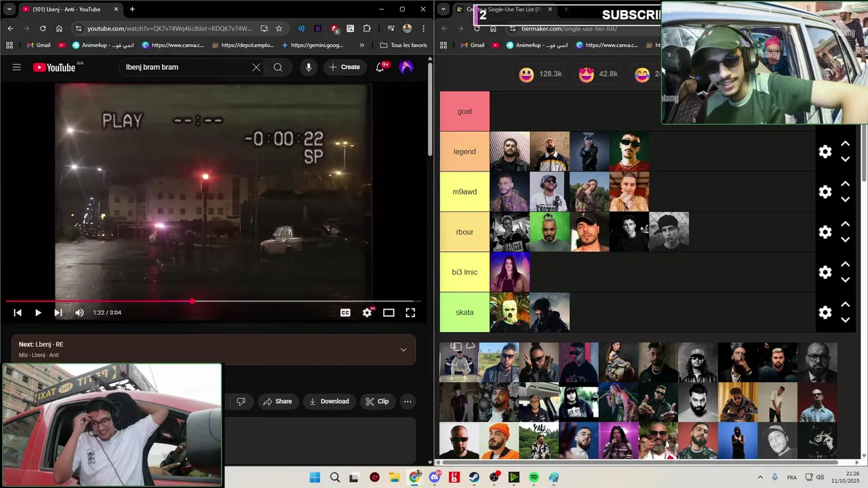Select the bi3 lmic tier label
868x488 pixels.
coord(465,272)
